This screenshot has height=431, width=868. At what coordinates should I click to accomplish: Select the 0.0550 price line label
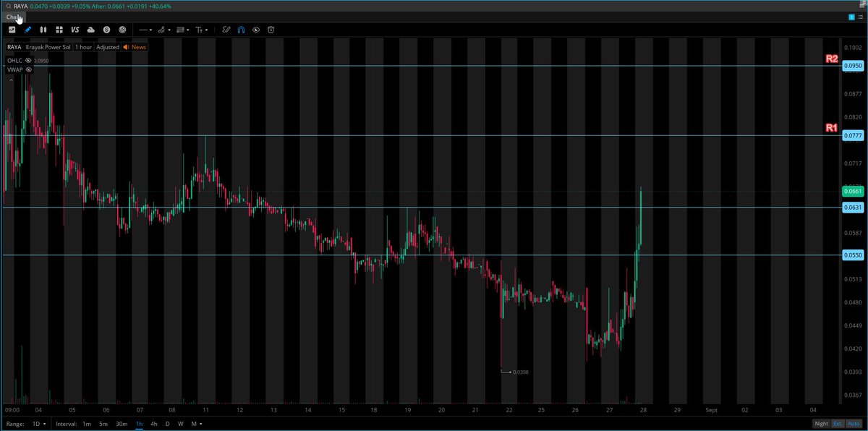click(854, 255)
